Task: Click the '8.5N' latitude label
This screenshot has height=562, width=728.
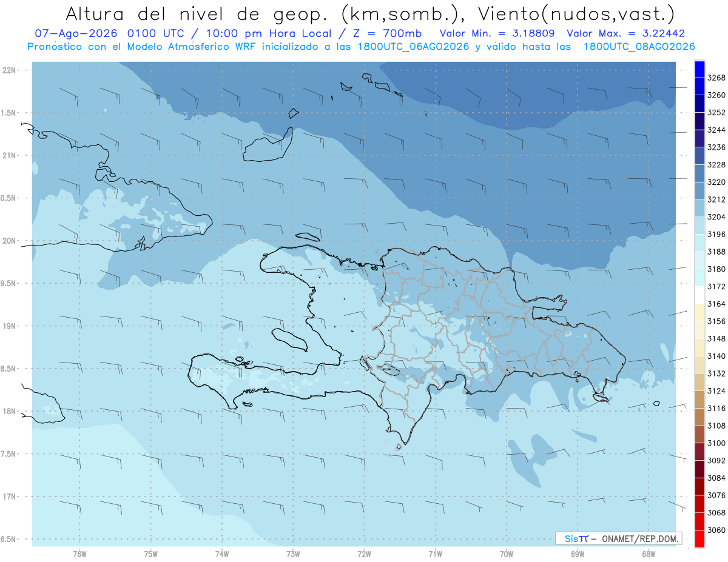Action: tap(8, 369)
